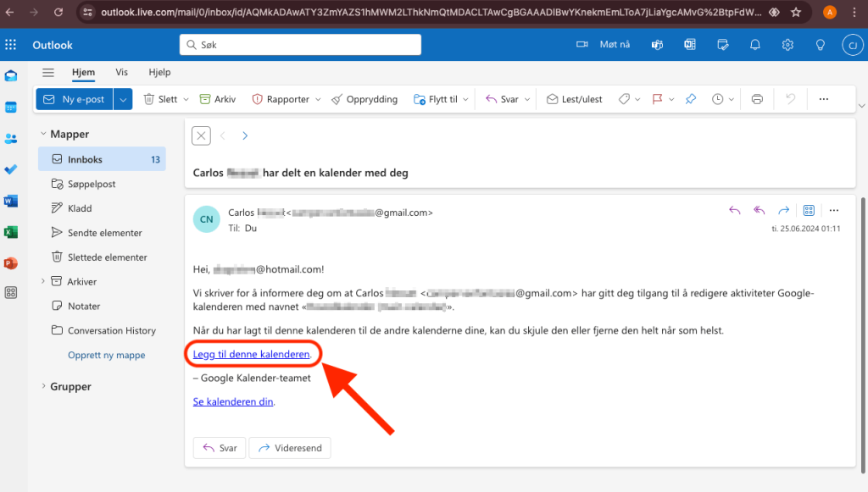Switch to the Vis tab
This screenshot has width=868, height=492.
[x=122, y=73]
